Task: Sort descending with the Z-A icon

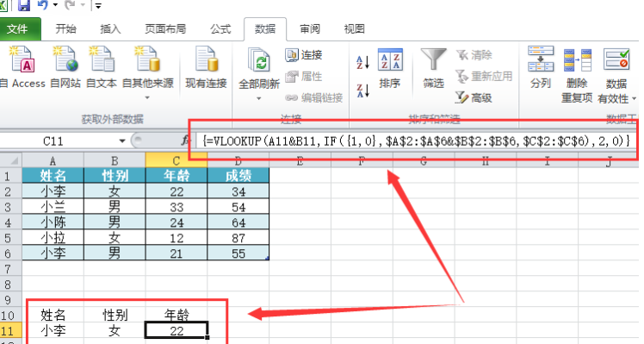Action: point(363,91)
